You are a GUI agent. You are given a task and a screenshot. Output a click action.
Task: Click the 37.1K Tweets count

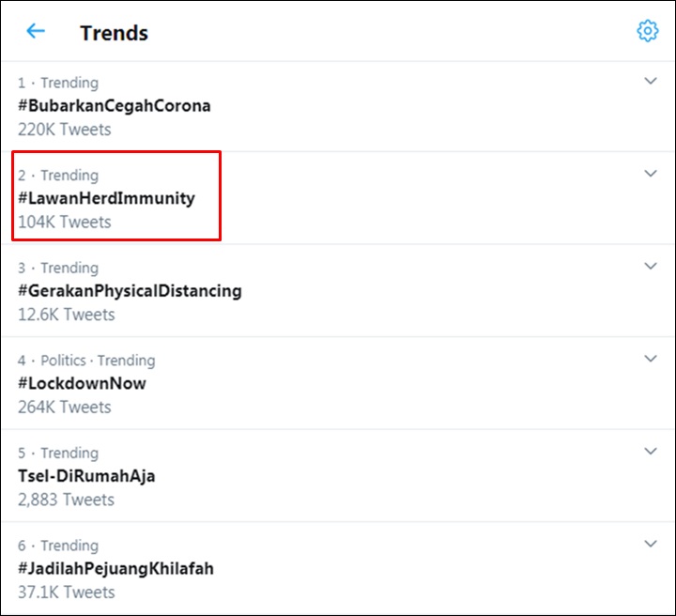click(66, 592)
